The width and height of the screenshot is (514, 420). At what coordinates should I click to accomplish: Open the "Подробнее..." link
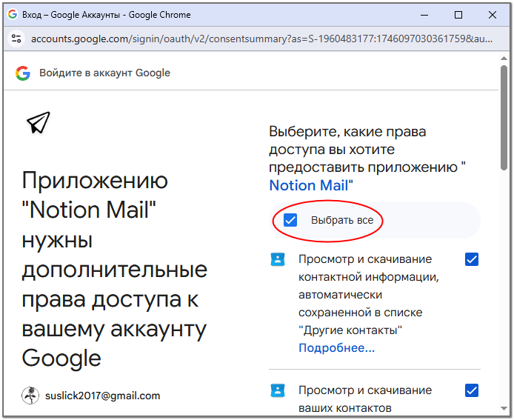coord(336,348)
